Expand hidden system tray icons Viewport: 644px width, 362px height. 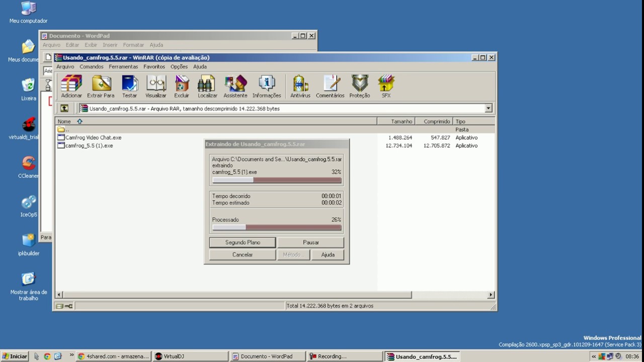(594, 356)
